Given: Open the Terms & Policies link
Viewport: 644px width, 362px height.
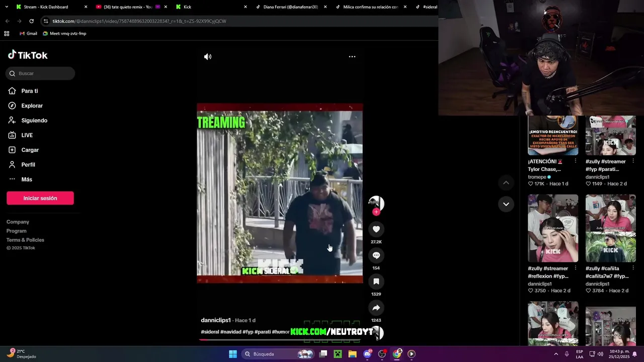Looking at the screenshot, I should coord(25,240).
